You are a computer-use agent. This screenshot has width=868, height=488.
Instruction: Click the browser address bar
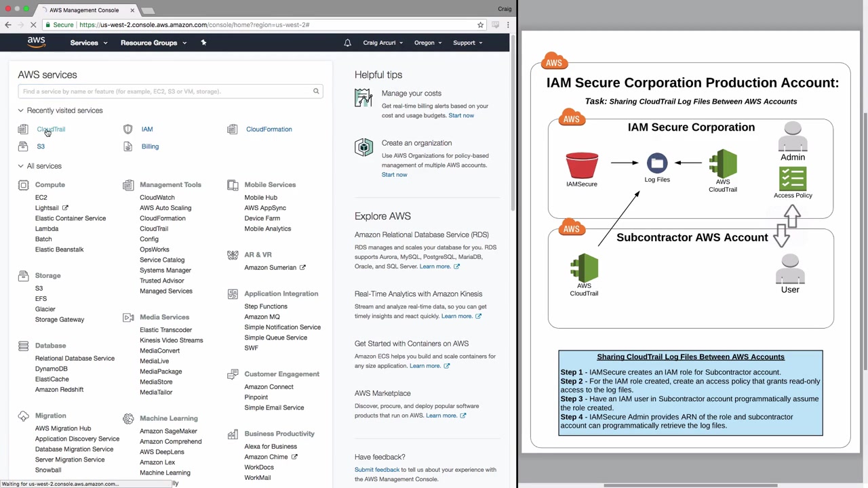point(264,25)
